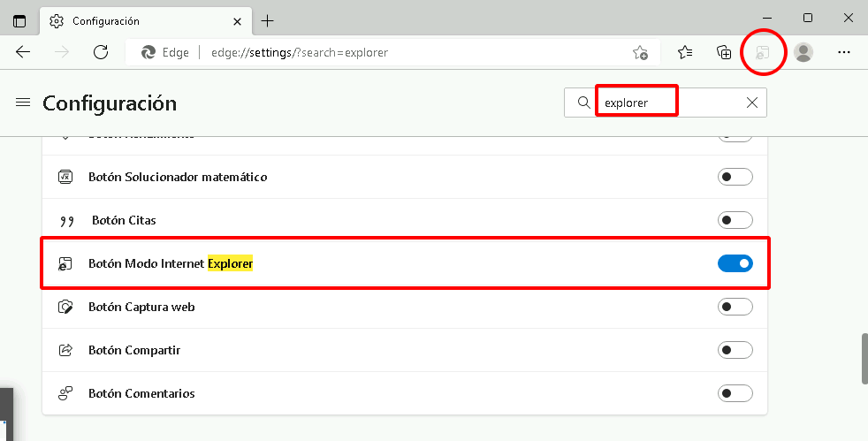
Task: Open a new tab with the plus button
Action: (267, 21)
